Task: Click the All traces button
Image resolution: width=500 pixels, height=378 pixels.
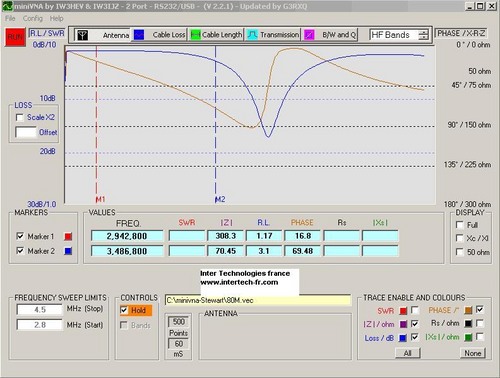Action: pyautogui.click(x=408, y=353)
